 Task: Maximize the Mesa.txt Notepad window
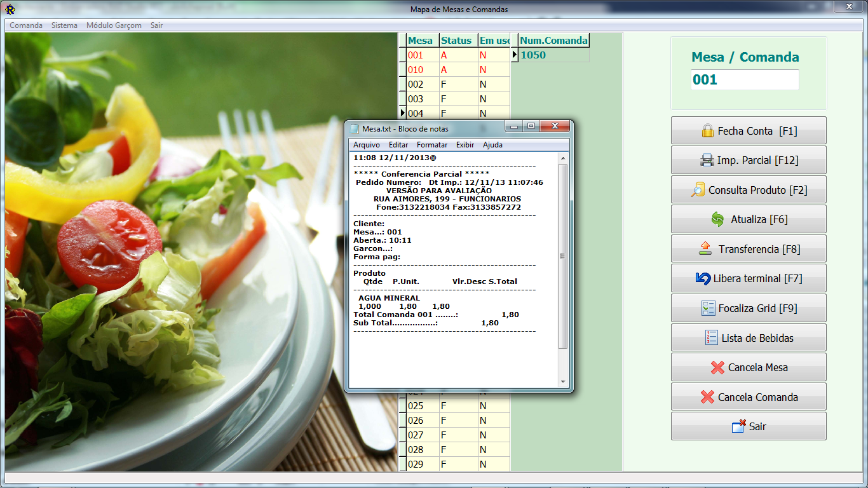531,126
